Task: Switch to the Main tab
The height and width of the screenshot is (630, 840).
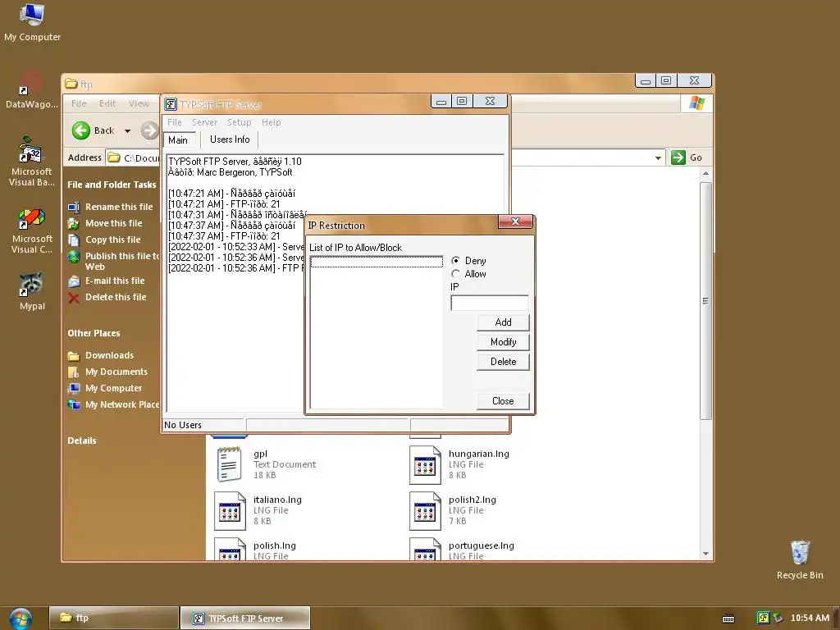Action: (180, 139)
